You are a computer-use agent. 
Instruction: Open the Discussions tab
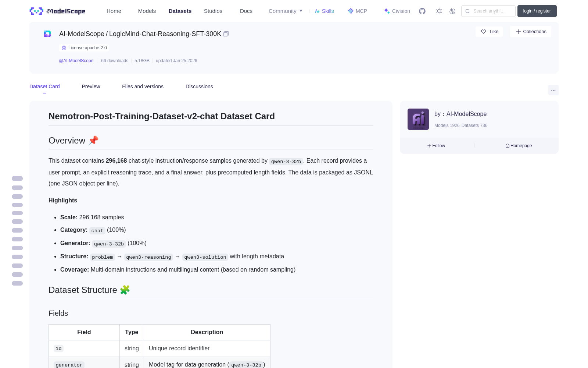tap(199, 86)
